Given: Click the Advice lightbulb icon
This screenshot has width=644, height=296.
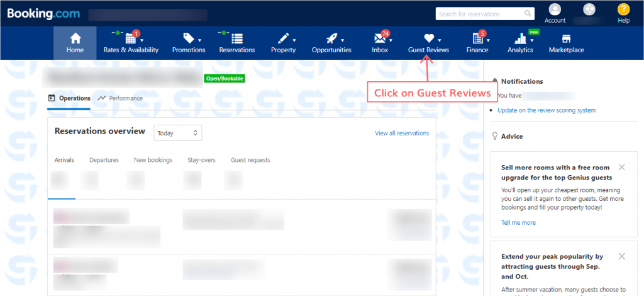Looking at the screenshot, I should pyautogui.click(x=495, y=136).
